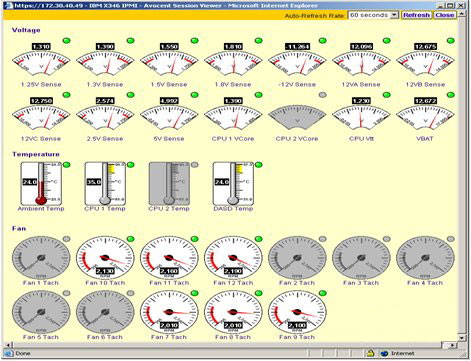The height and width of the screenshot is (361, 471).
Task: Click the Refresh button
Action: (x=416, y=15)
